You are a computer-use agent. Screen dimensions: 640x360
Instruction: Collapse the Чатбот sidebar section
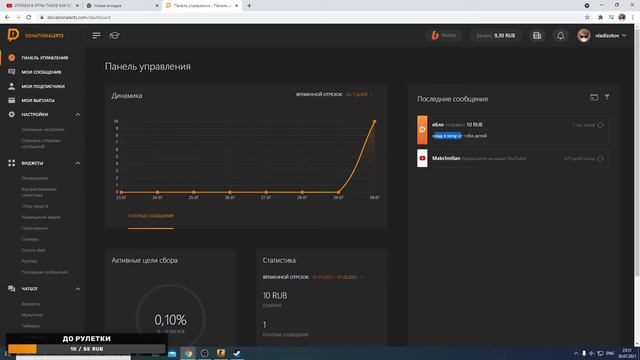pos(78,289)
